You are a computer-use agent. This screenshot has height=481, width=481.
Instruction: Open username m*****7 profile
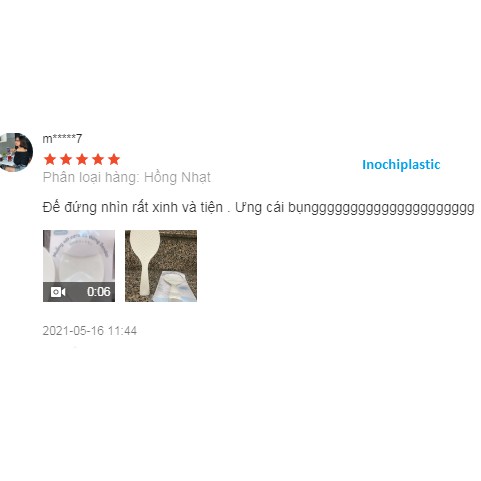62,138
